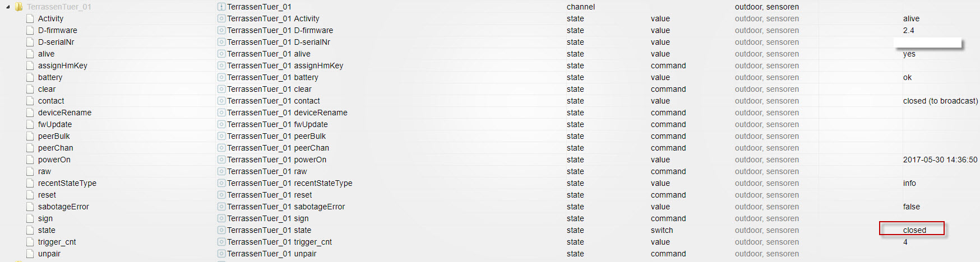Click the file icon beside Activity
The image size is (980, 262).
point(30,19)
